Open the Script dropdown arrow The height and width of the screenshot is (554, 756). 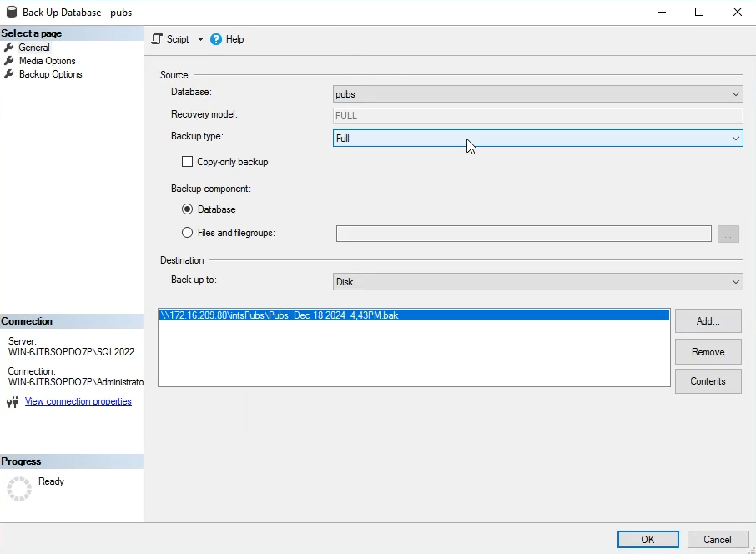tap(200, 39)
